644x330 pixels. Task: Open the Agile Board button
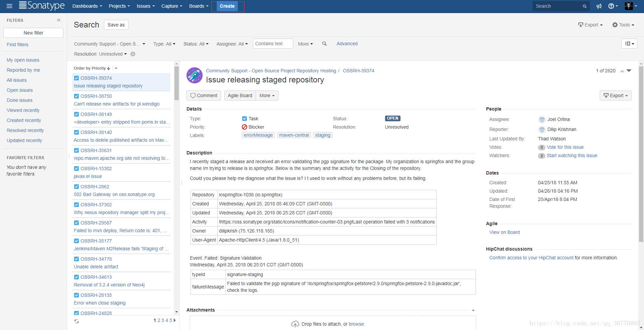point(240,95)
